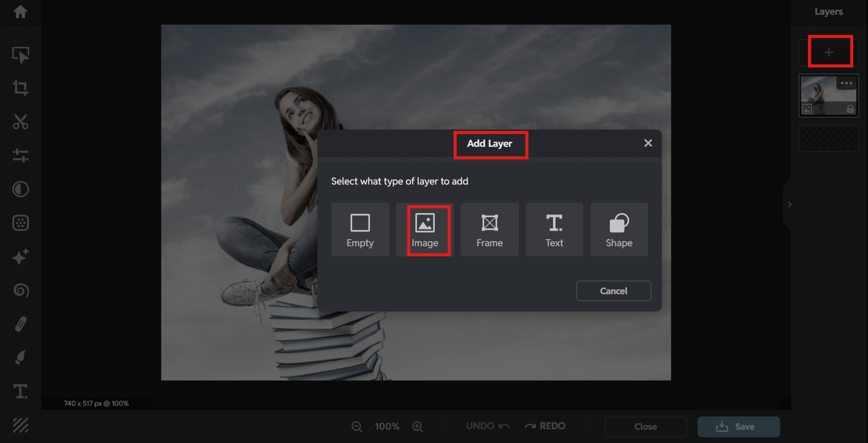This screenshot has height=443, width=868.
Task: Click the image-type icon on layer thumbnail
Action: click(807, 109)
